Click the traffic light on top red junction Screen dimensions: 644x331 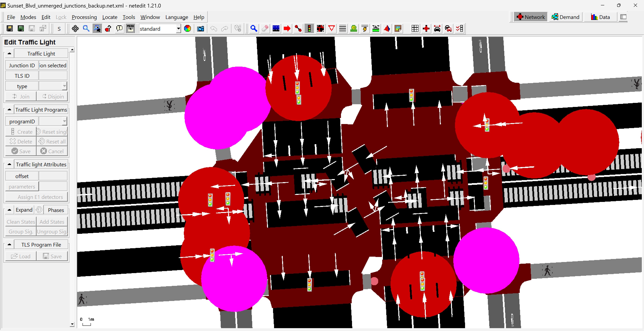pos(297,88)
